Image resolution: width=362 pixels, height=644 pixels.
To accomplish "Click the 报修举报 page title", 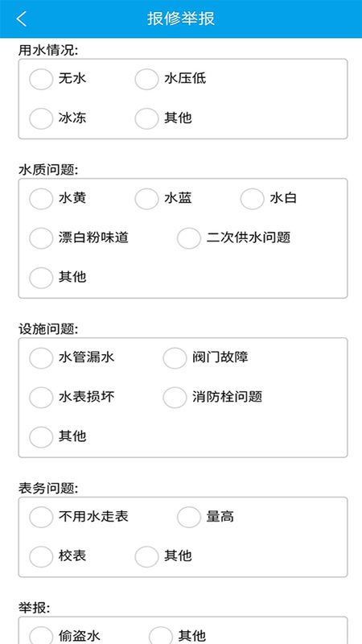I will click(x=181, y=19).
